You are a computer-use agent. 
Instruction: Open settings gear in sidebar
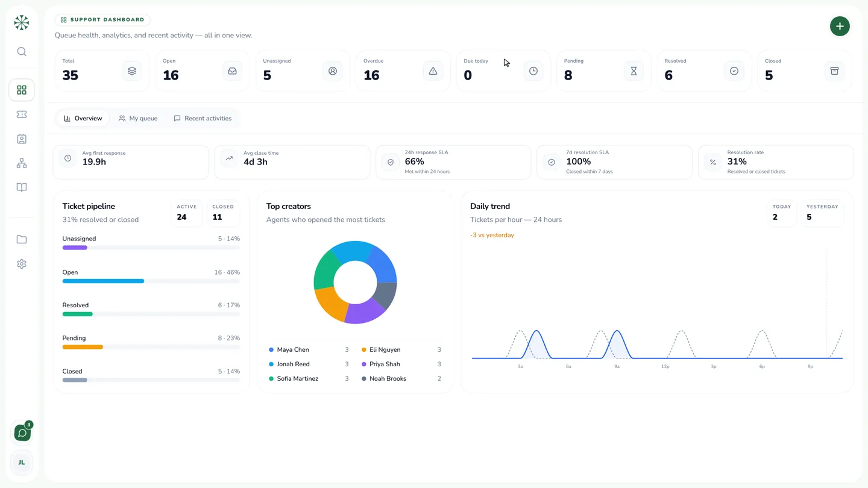click(22, 264)
